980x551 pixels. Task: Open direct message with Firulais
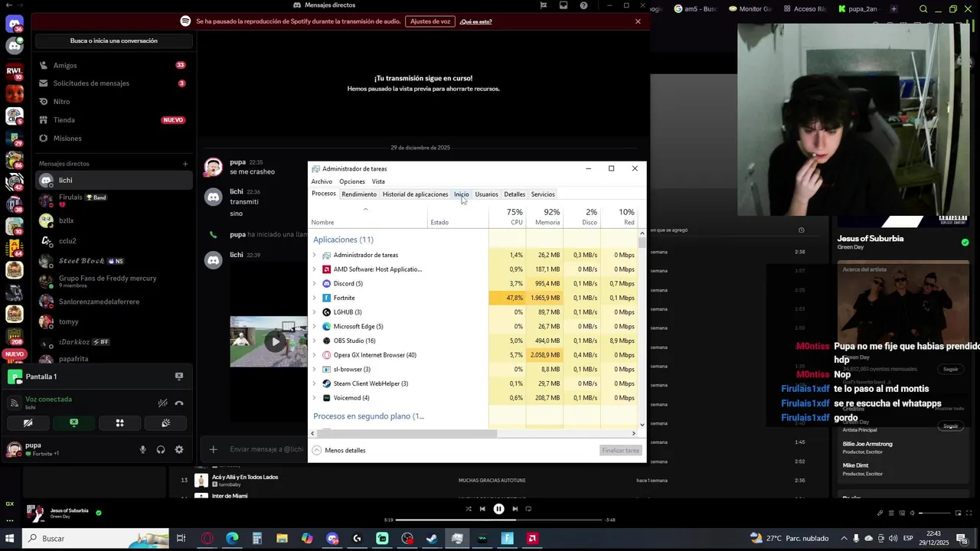pos(113,200)
